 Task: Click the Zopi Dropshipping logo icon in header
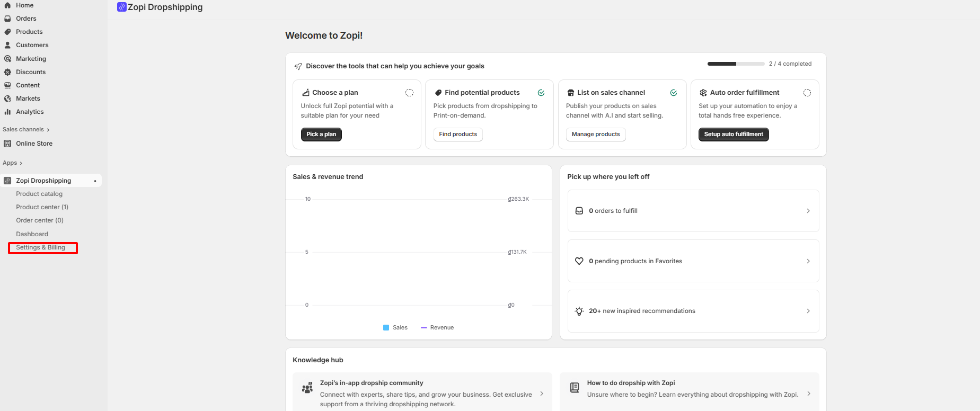click(121, 7)
